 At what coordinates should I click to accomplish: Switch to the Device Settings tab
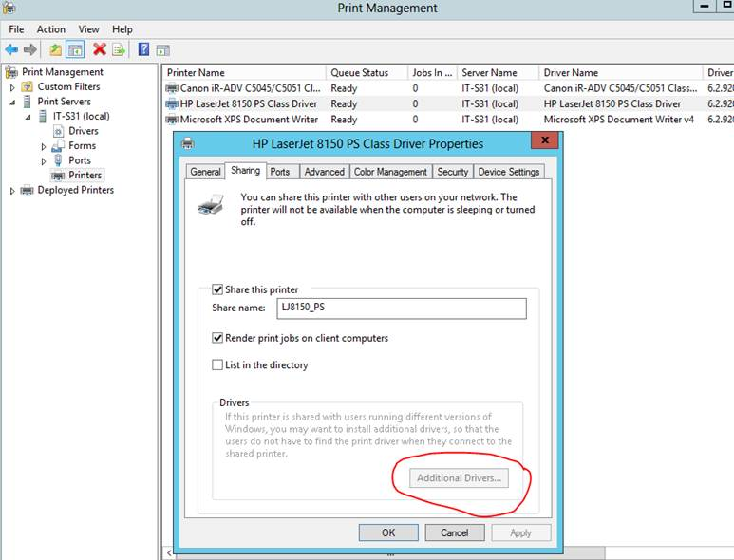[509, 172]
